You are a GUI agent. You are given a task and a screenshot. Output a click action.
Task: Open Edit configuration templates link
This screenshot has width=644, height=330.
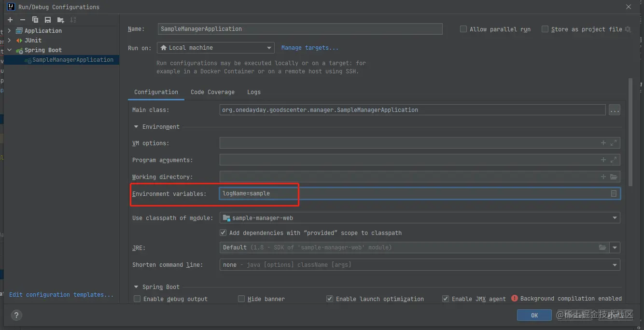[61, 295]
